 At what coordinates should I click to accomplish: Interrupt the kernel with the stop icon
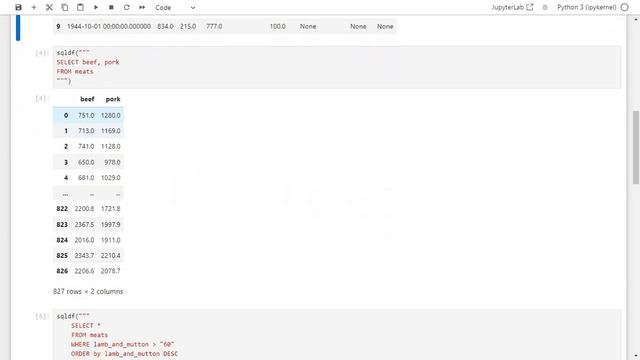111,7
